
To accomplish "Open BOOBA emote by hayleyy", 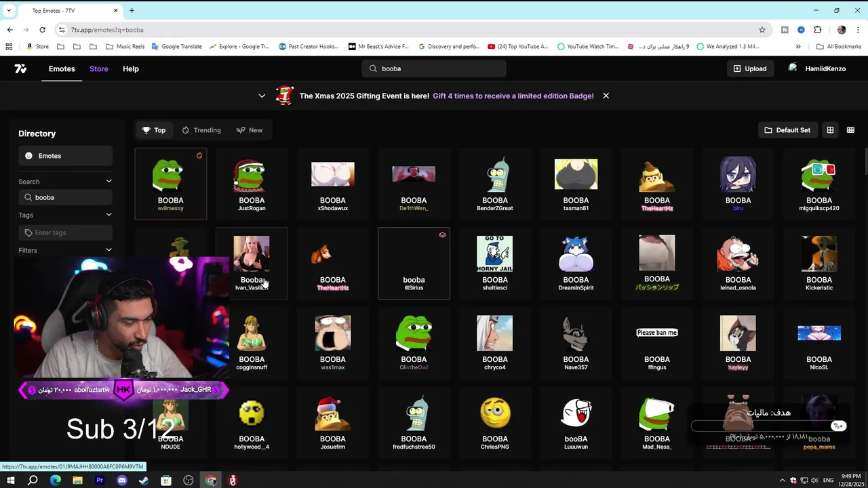I will (x=738, y=342).
